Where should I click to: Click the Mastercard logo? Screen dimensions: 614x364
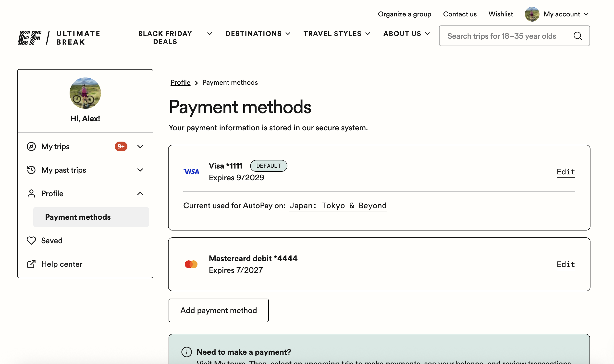click(x=191, y=264)
